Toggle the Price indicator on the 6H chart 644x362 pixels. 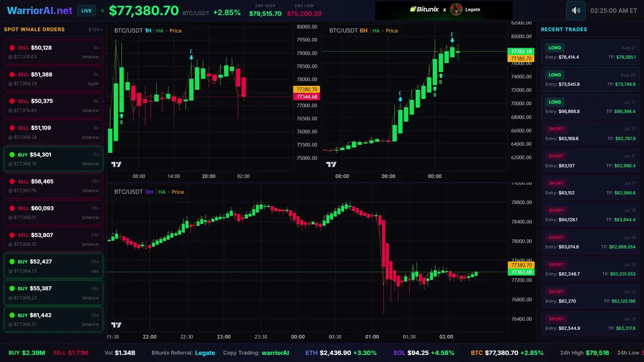point(392,31)
